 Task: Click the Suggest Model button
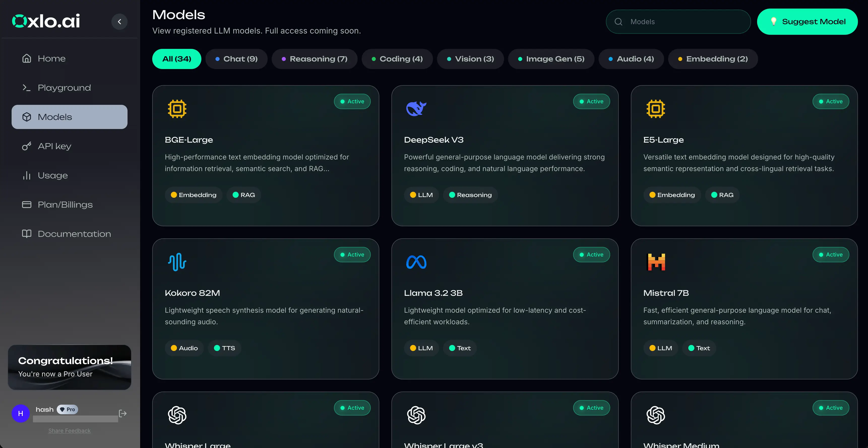[x=808, y=22]
